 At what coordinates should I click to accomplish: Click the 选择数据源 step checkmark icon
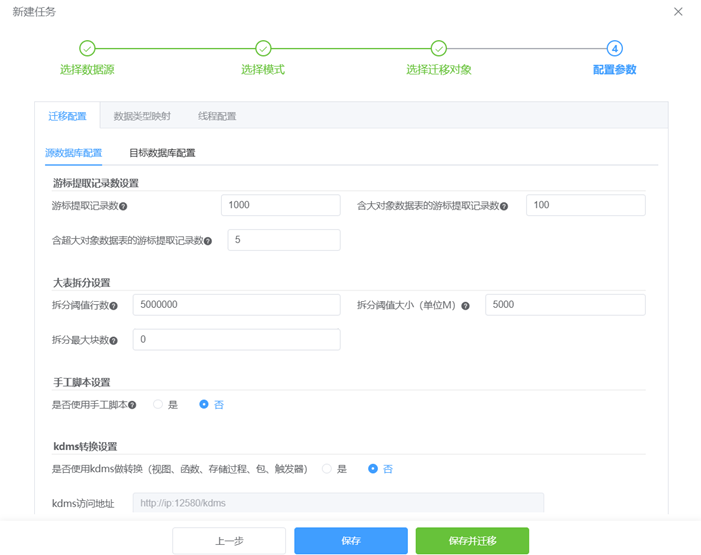(x=87, y=48)
